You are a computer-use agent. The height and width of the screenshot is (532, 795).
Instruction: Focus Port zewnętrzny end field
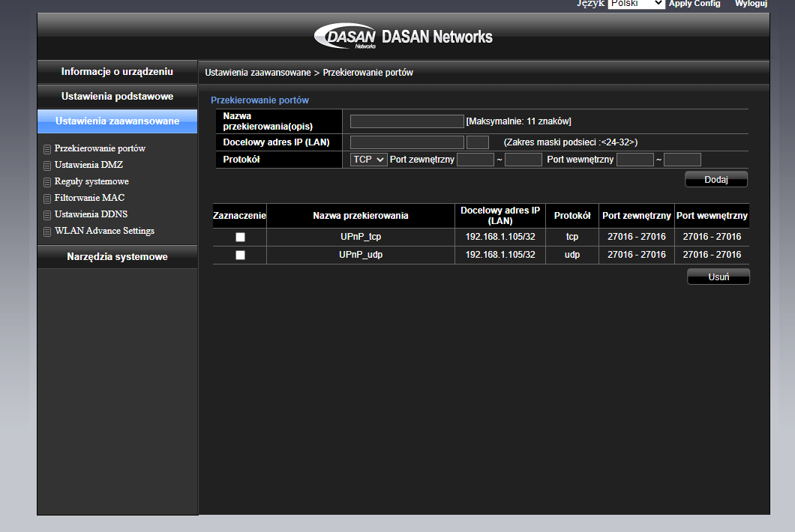(523, 160)
